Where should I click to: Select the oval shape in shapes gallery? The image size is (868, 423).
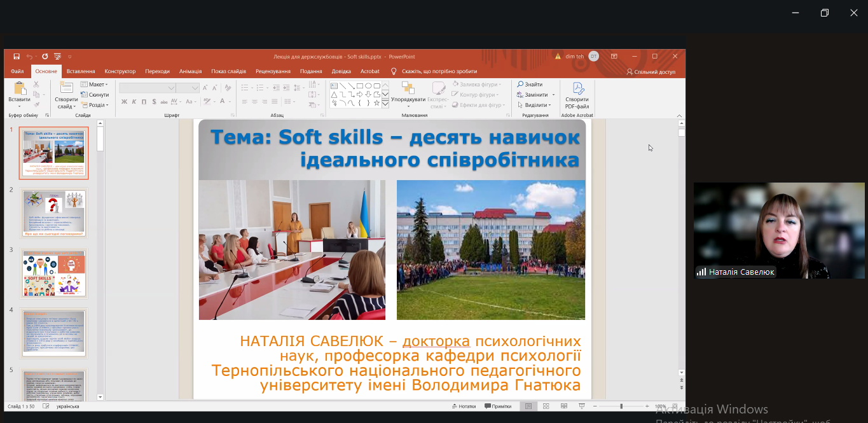click(x=368, y=86)
